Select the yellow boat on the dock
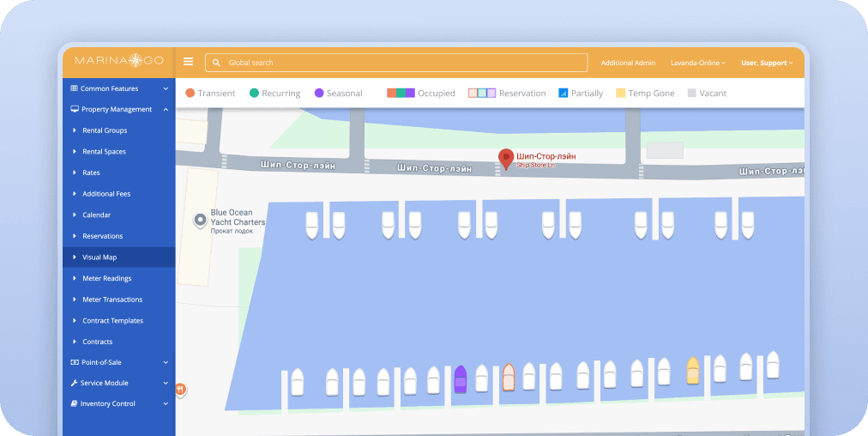868x436 pixels. tap(693, 371)
